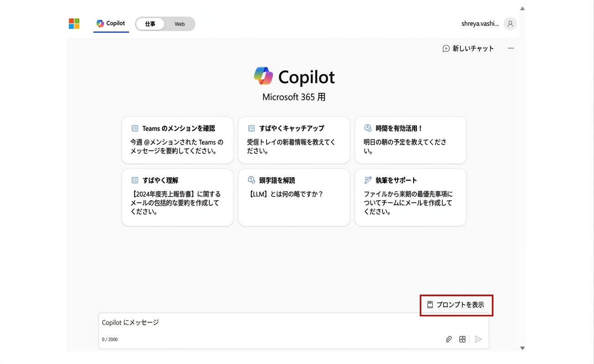
Task: Open the user account avatar icon
Action: 510,24
